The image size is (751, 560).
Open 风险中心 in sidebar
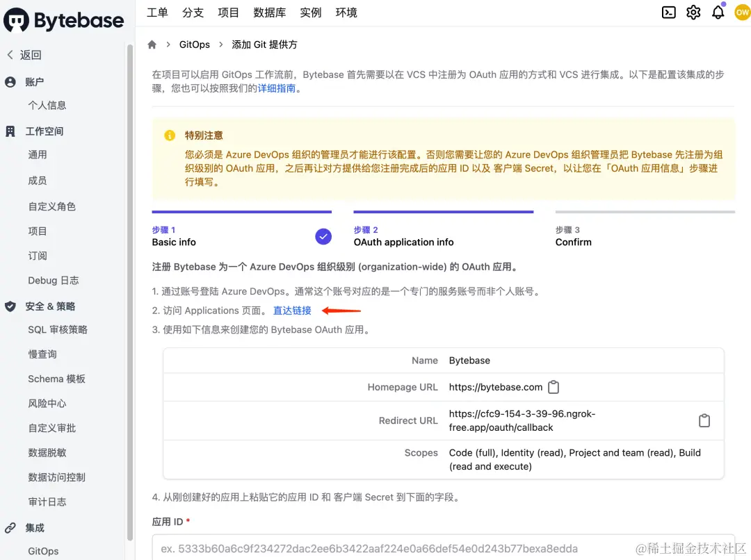[47, 404]
